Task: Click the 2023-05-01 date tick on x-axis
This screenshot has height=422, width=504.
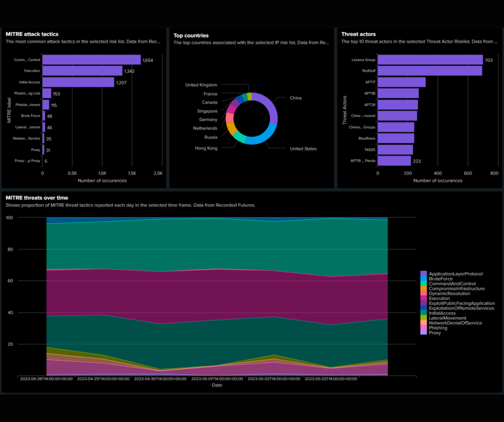Action: [217, 379]
